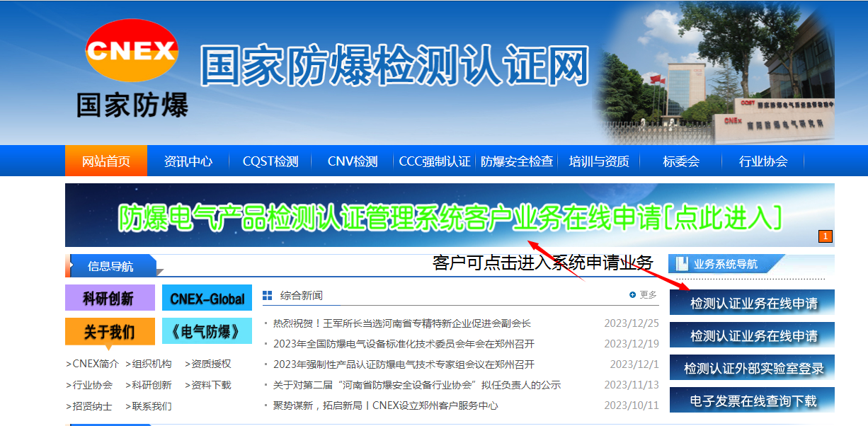Click the green online application banner
Viewport: 868px width, 426px height.
click(x=450, y=215)
